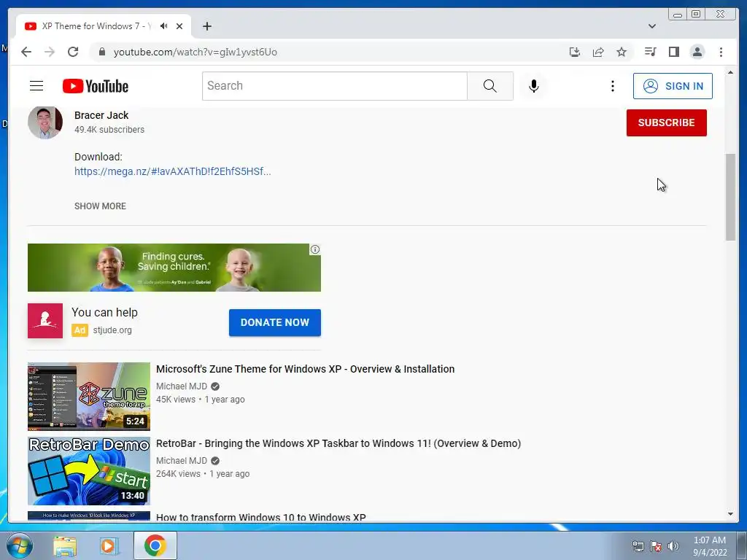The image size is (747, 560).
Task: Go forward in Chrome
Action: point(50,52)
